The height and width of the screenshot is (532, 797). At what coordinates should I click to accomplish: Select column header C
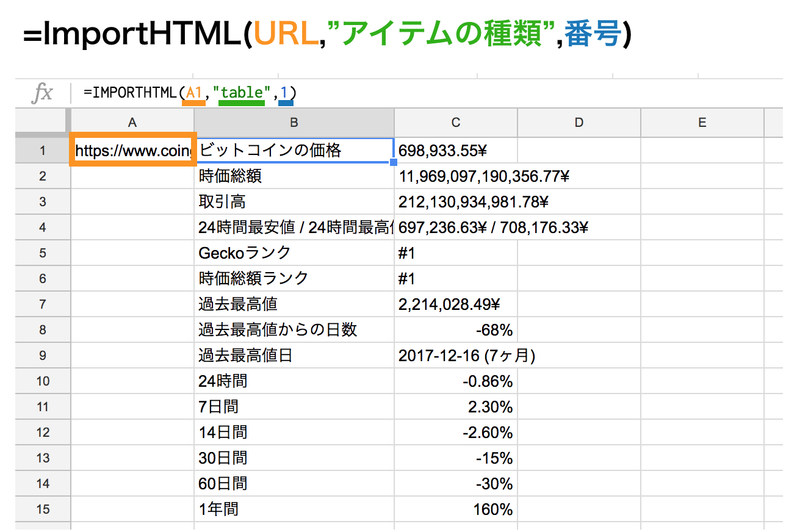tap(455, 122)
